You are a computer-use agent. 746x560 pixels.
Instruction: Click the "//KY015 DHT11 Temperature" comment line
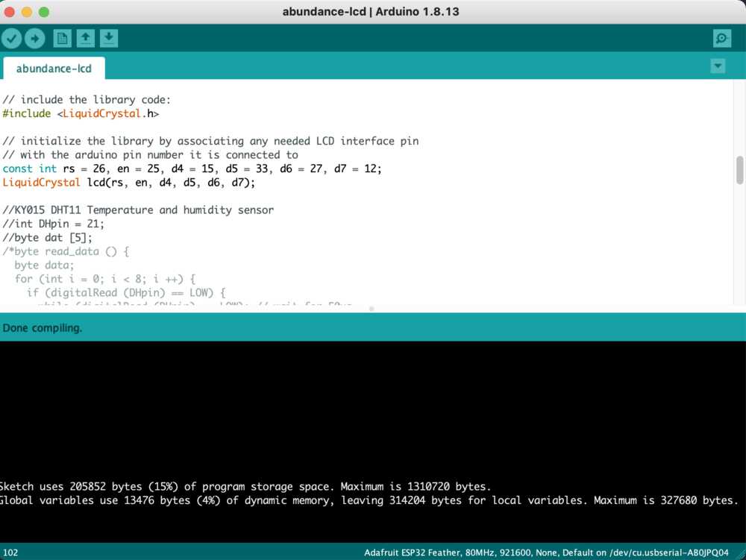[138, 210]
